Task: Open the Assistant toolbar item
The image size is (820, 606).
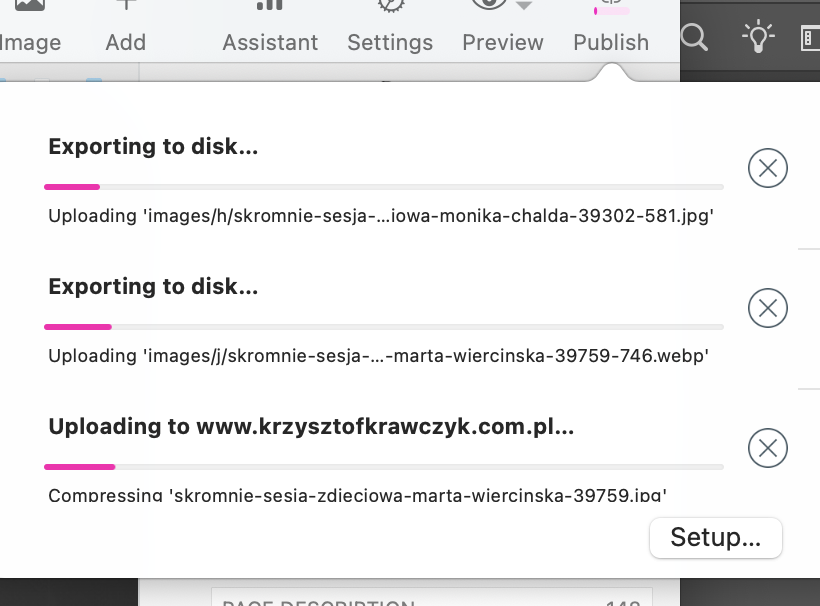Action: (270, 28)
